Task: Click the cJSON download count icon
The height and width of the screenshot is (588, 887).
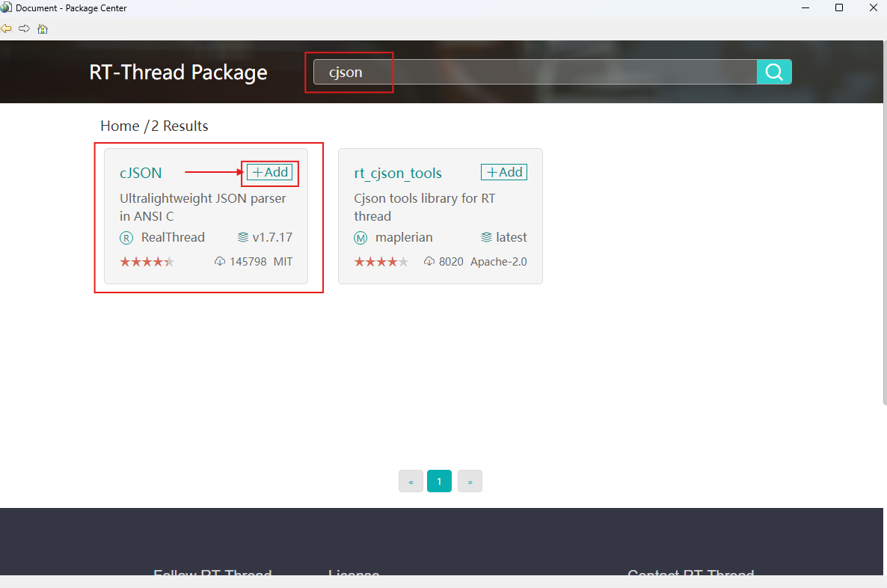Action: coord(220,262)
